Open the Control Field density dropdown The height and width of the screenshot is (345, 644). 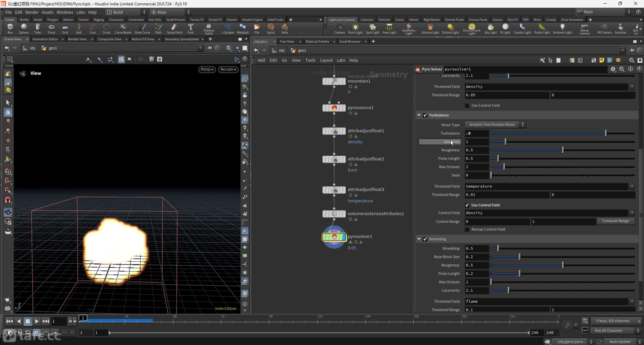632,213
